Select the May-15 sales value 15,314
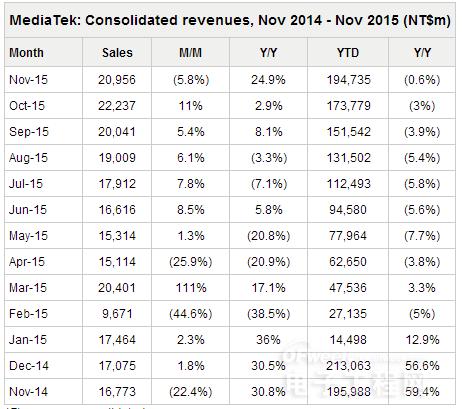Viewport: 463px width, 409px height. (x=117, y=236)
